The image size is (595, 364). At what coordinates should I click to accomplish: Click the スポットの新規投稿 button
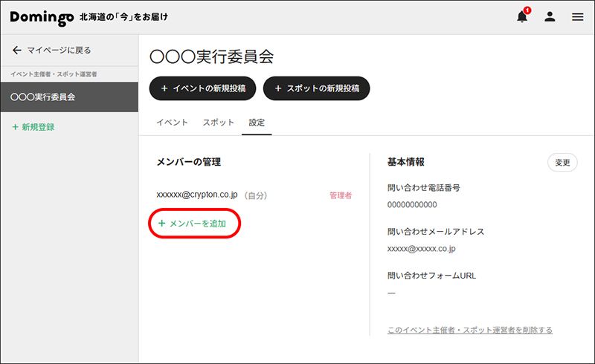click(317, 88)
